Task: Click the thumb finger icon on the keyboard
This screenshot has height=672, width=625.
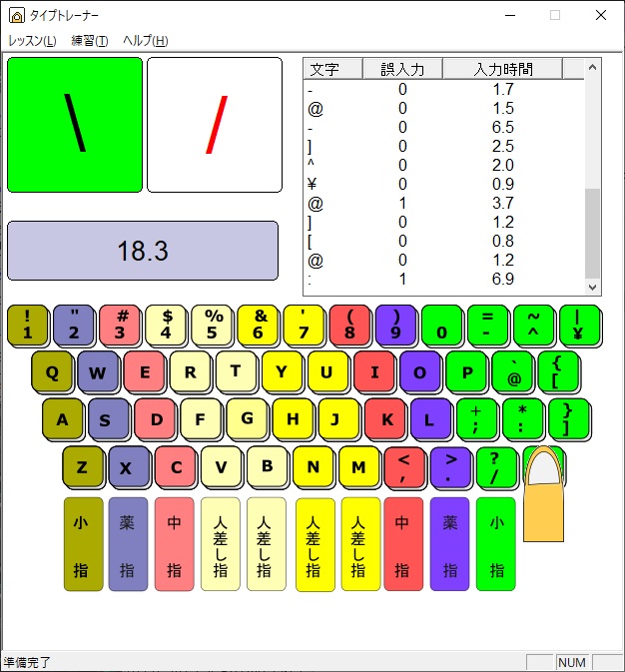Action: [544, 494]
